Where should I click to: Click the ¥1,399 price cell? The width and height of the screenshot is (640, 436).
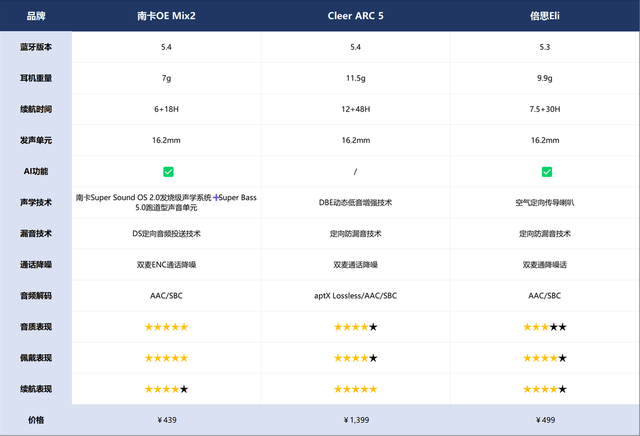[x=356, y=420]
